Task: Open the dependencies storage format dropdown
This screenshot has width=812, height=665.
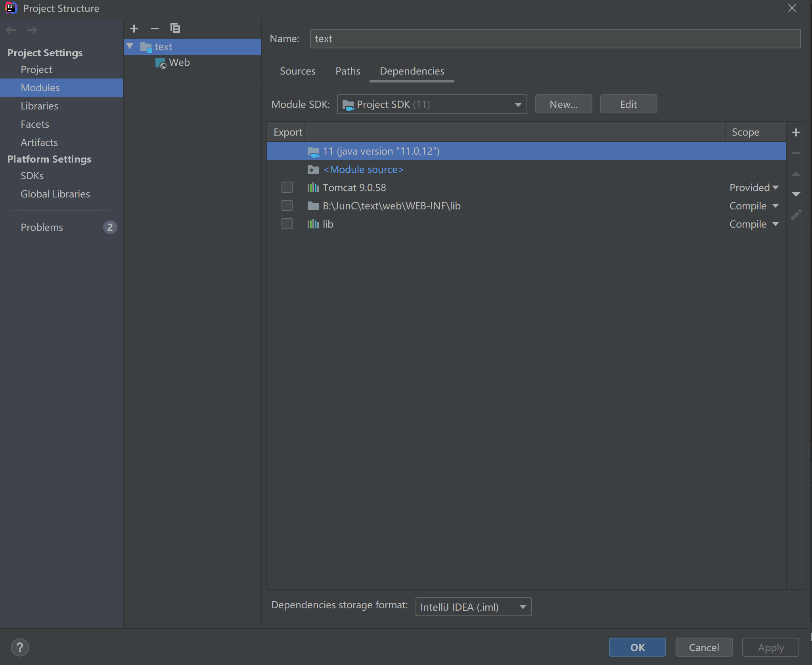Action: [x=473, y=607]
